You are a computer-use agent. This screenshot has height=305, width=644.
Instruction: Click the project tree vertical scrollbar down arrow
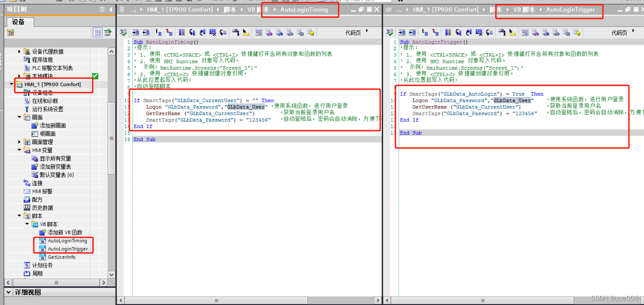tap(112, 275)
